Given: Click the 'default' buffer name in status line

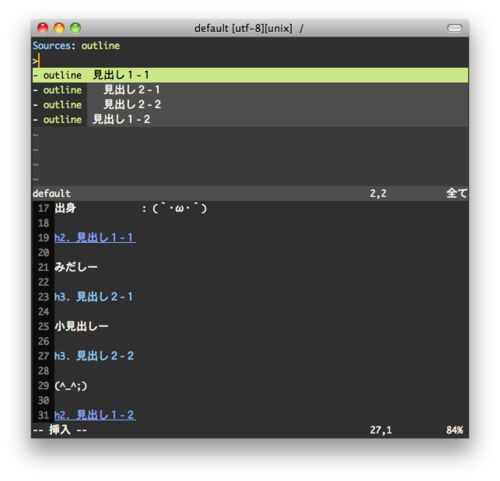Looking at the screenshot, I should click(52, 193).
